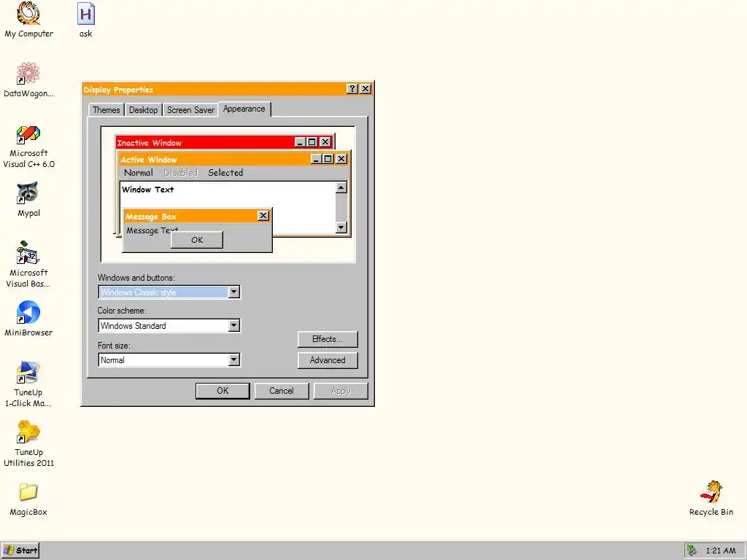Image resolution: width=747 pixels, height=560 pixels.
Task: Click the system tray icon beside the clock
Action: pos(692,551)
